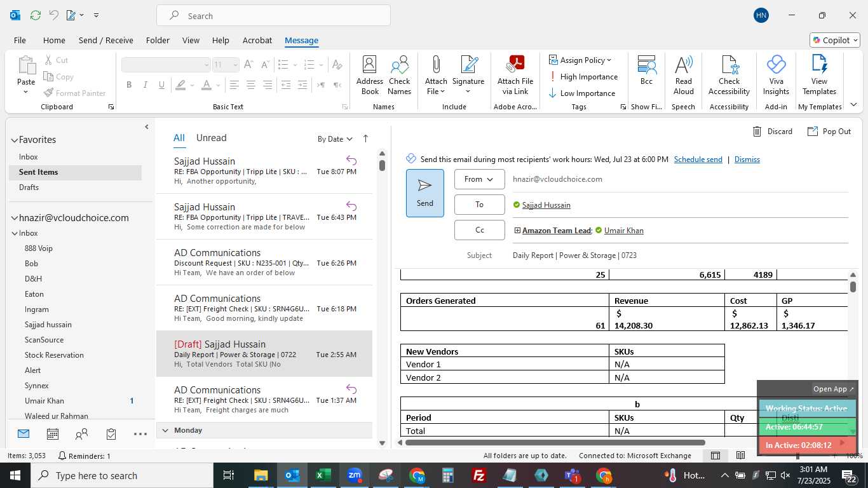Run Check Accessibility
The height and width of the screenshot is (488, 868).
tap(729, 75)
